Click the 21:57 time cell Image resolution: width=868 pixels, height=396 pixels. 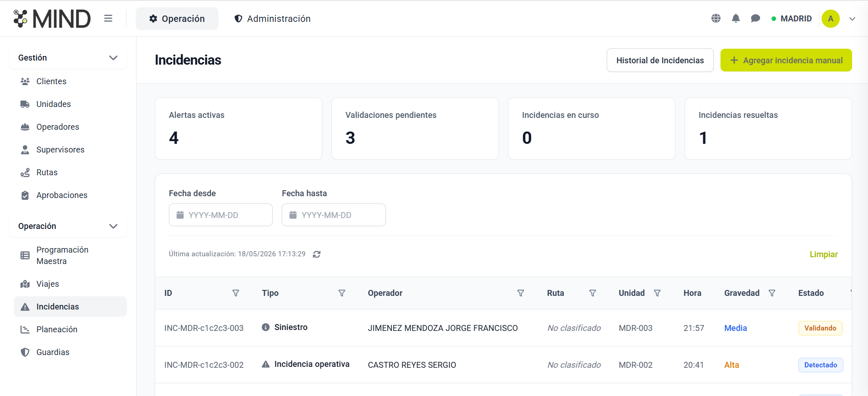click(x=694, y=328)
